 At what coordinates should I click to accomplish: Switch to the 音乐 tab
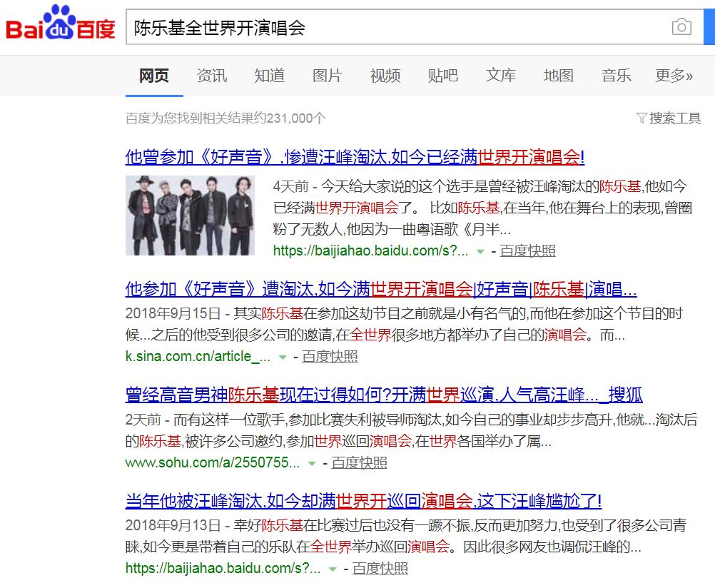pos(616,75)
